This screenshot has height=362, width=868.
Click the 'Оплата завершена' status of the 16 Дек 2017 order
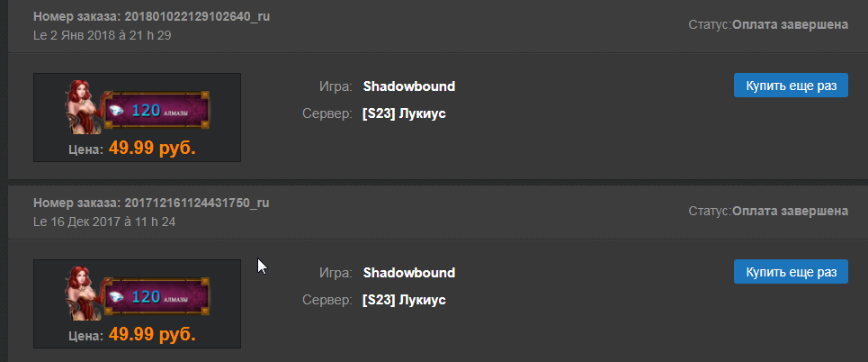[790, 211]
